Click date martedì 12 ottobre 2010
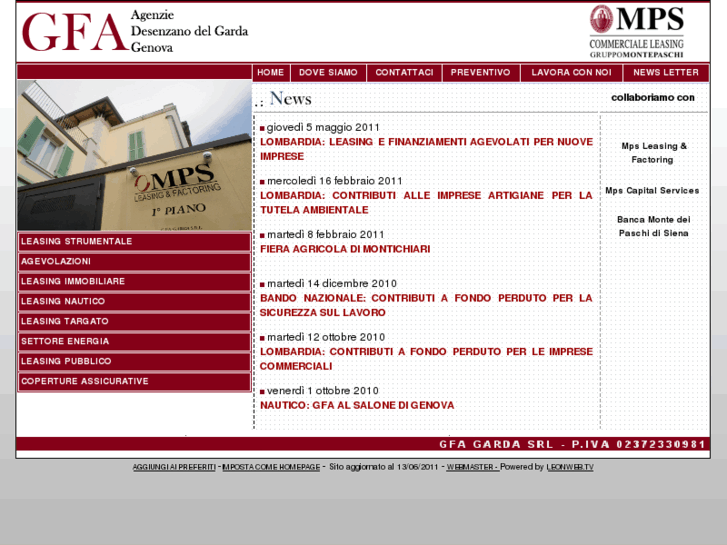Image resolution: width=727 pixels, height=545 pixels. click(326, 337)
